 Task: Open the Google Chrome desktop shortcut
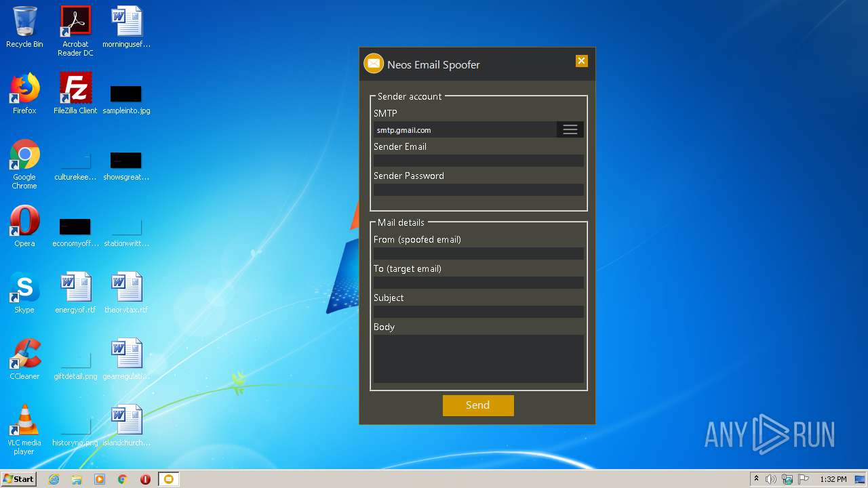tap(24, 165)
